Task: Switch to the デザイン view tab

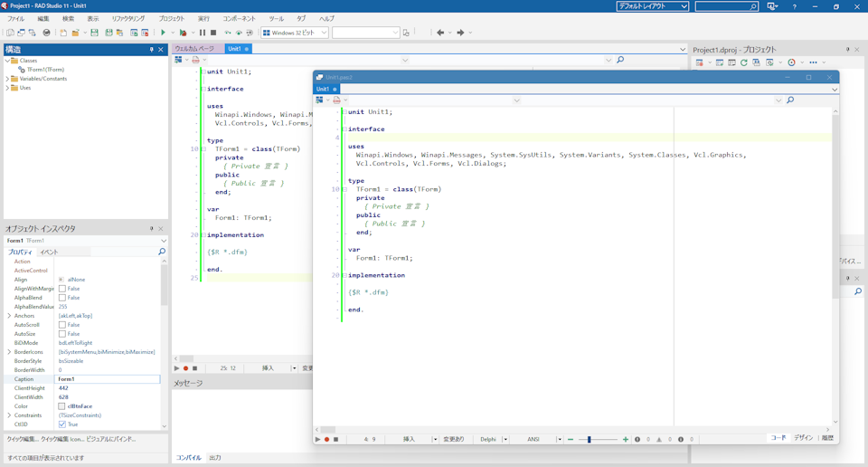Action: click(803, 438)
